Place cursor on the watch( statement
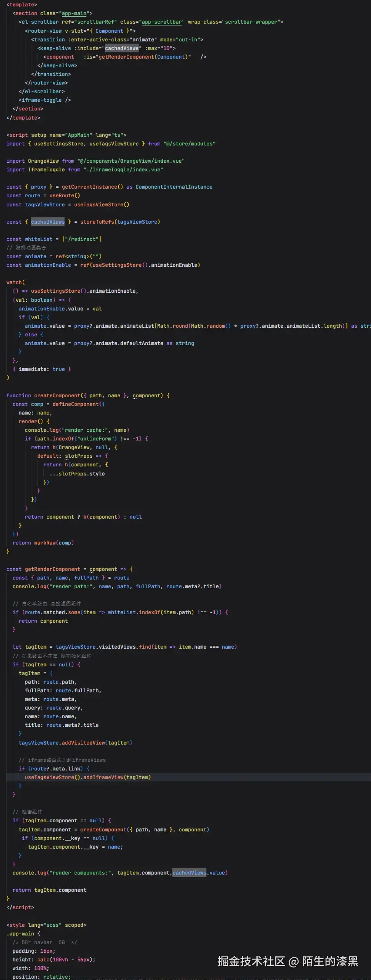Screen dimensions: 371x980 15,282
